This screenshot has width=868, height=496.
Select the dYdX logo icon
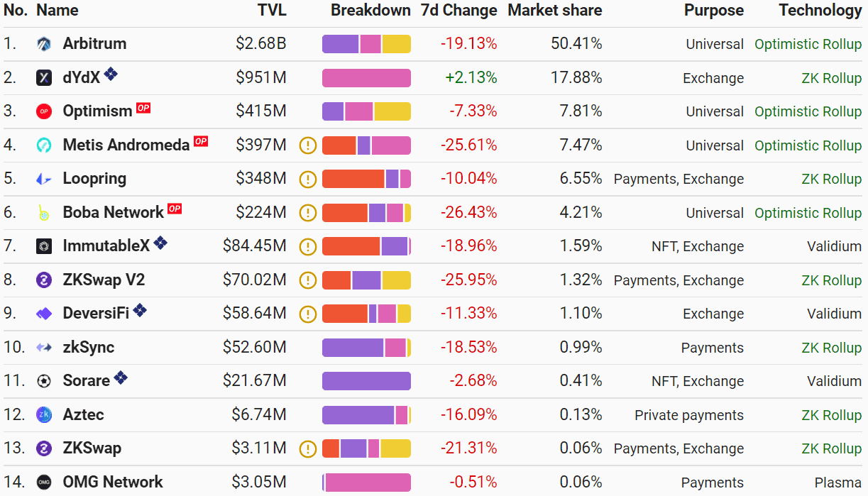tap(43, 77)
